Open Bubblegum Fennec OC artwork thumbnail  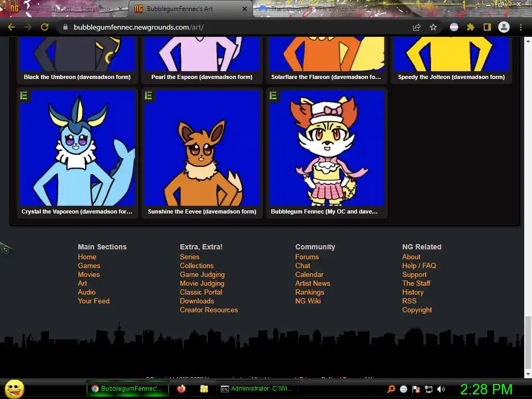(x=327, y=148)
